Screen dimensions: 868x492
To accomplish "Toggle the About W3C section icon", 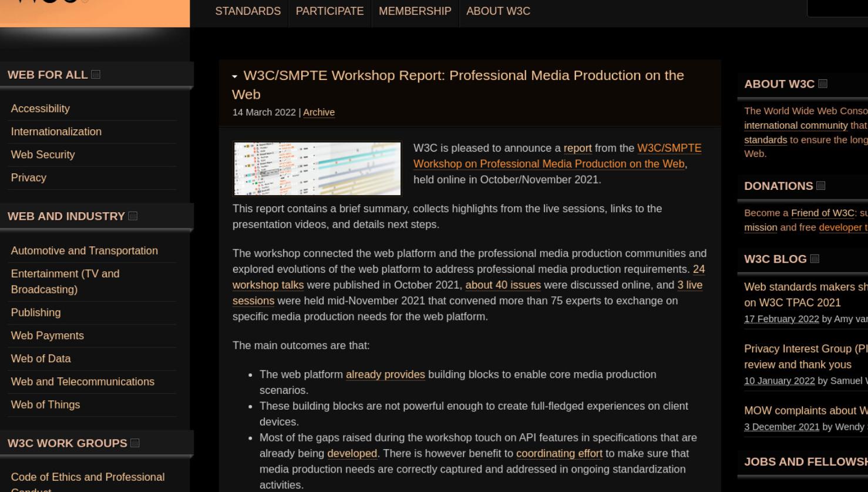I will 823,84.
